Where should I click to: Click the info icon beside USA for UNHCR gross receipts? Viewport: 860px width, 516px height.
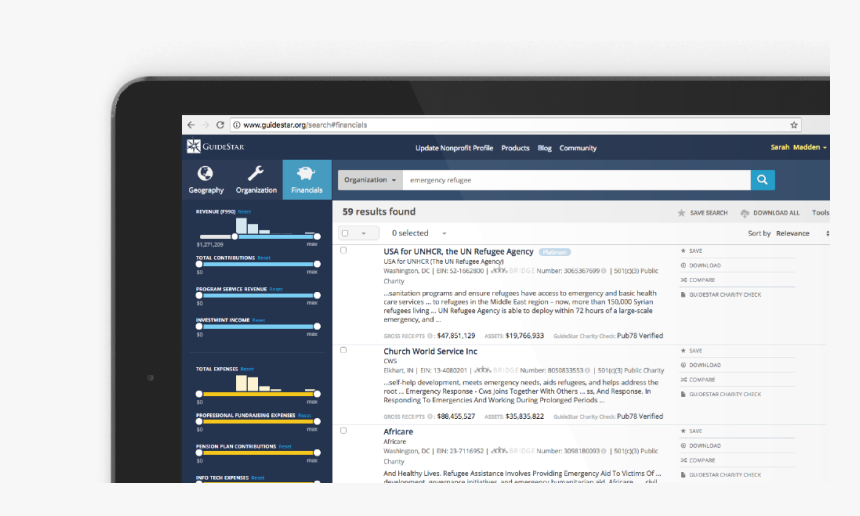[430, 336]
